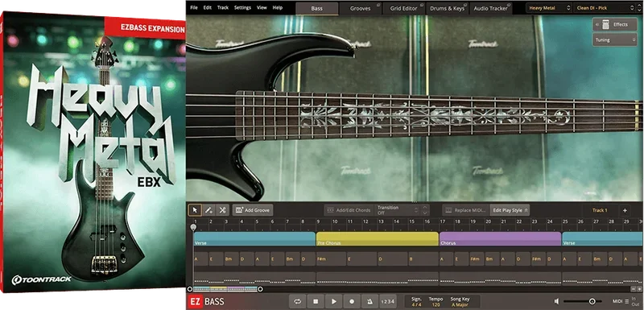
Task: Open the Effects panel
Action: (x=615, y=25)
